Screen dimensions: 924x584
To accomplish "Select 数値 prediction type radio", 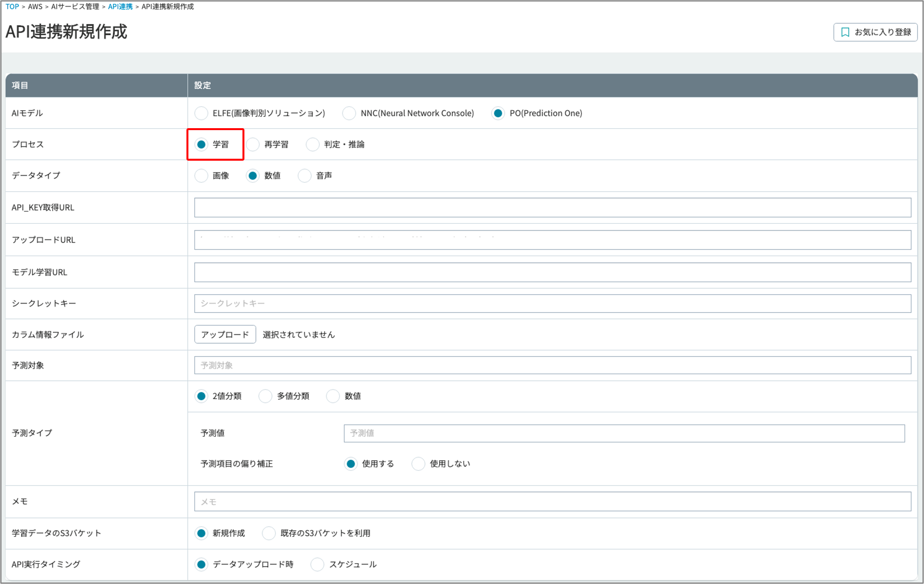I will tap(333, 396).
